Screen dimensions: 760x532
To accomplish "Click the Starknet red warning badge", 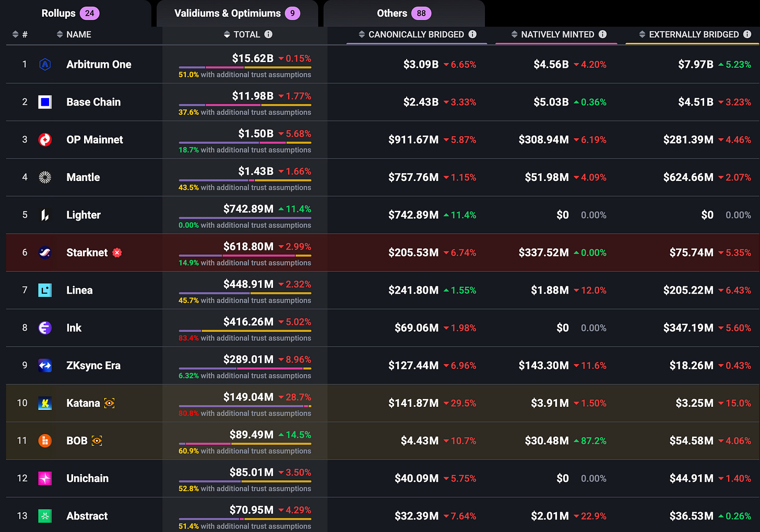I will click(x=117, y=253).
